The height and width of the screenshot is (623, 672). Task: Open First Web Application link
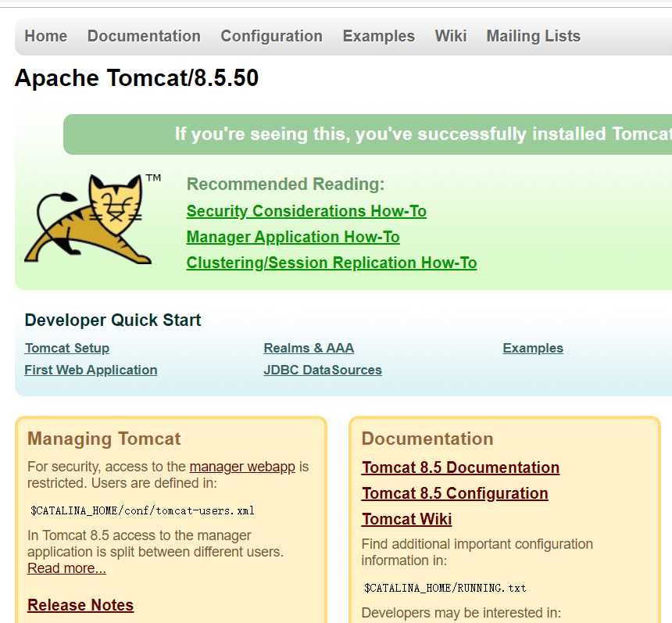[x=91, y=370]
